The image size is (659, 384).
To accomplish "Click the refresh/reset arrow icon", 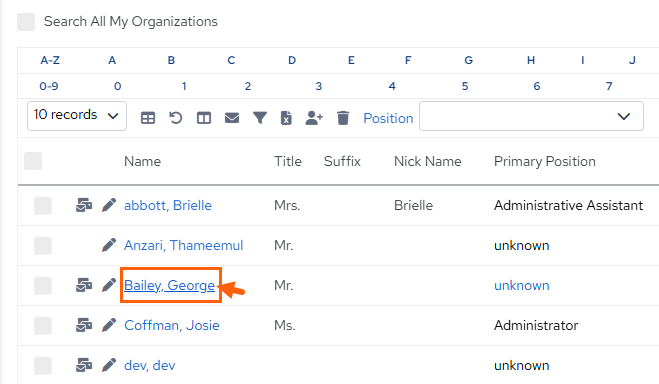I will click(x=176, y=118).
